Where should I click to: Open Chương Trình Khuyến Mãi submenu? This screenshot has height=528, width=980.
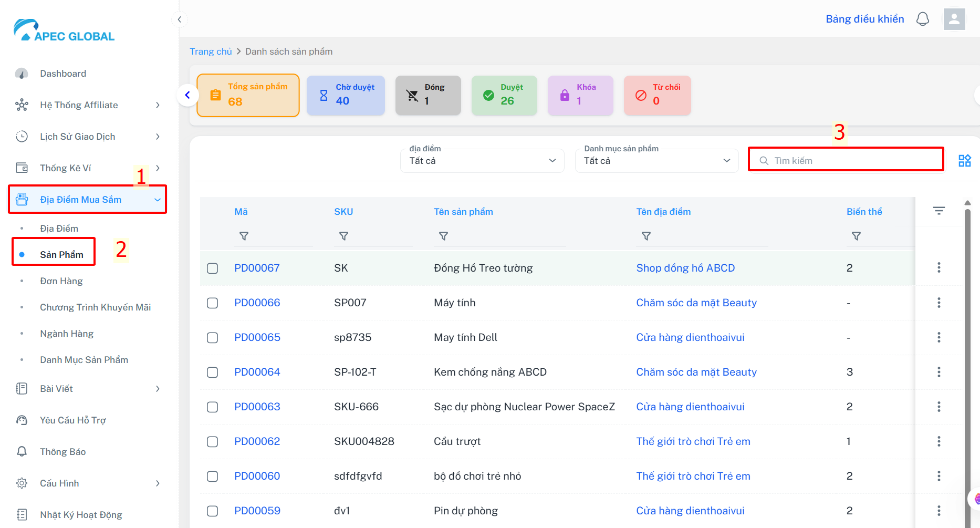96,307
